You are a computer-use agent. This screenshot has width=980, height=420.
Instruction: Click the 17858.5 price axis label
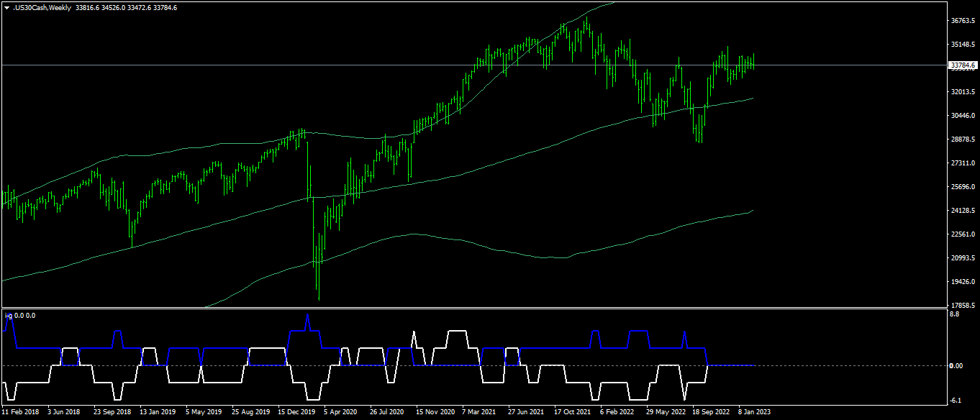[x=962, y=305]
